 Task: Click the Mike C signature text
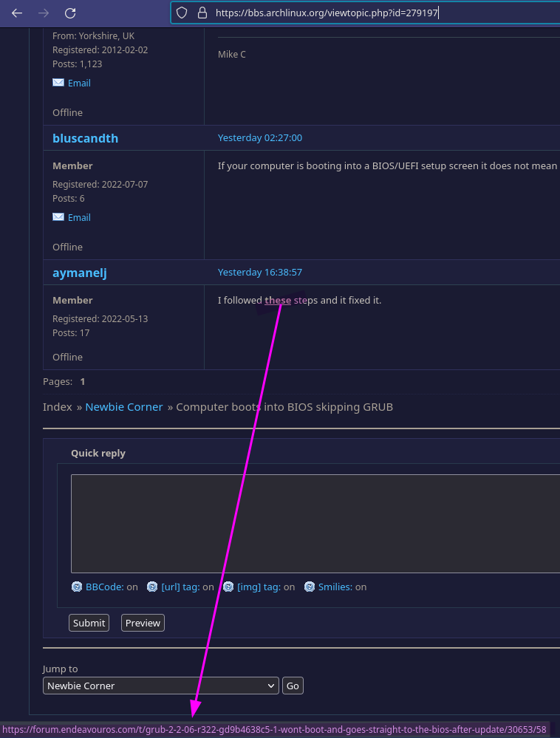[x=231, y=55]
